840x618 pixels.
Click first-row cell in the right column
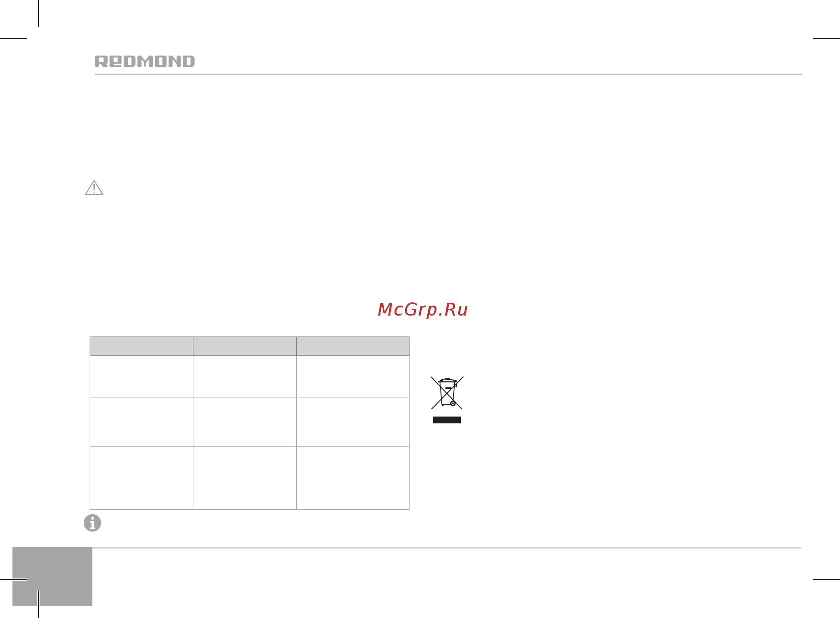point(353,376)
